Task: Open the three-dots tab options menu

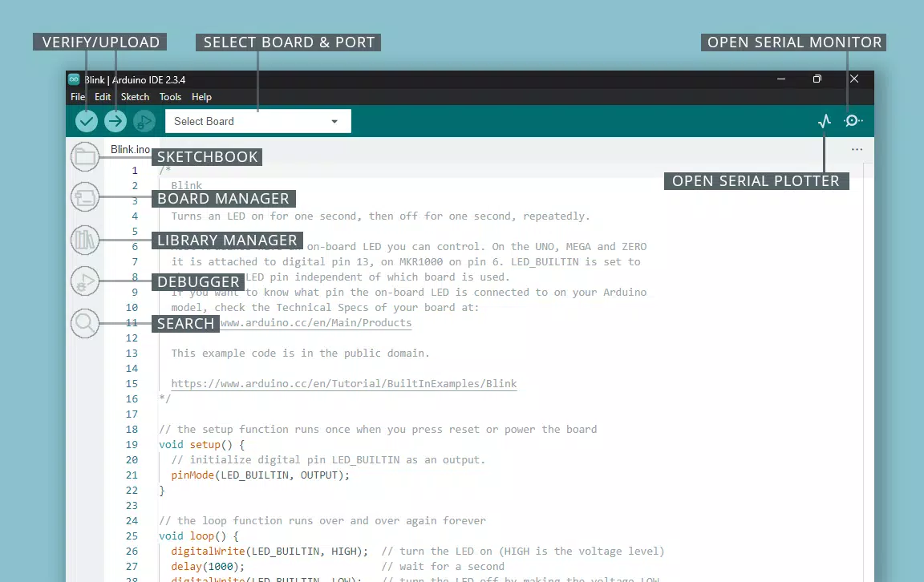Action: point(857,150)
